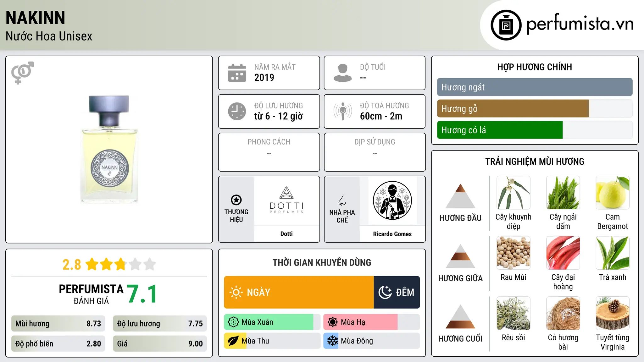Screen dimensions: 644x362
Task: Click the PHONG CÁCH heading
Action: (x=269, y=142)
